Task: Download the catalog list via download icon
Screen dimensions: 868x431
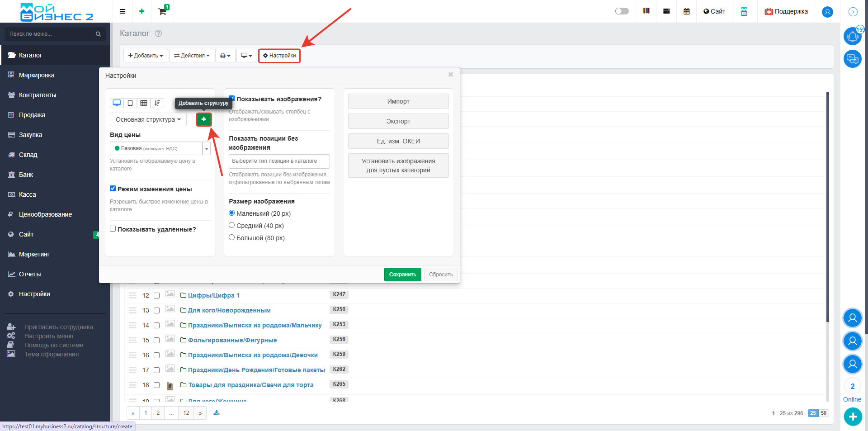Action: coord(217,412)
